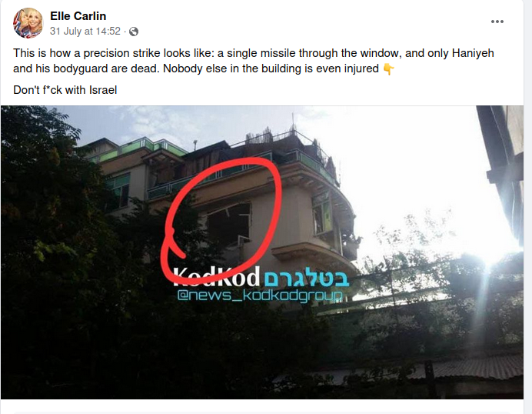Click the pointing-down hand emoji
Screen dimensions: 532x414
tap(388, 69)
